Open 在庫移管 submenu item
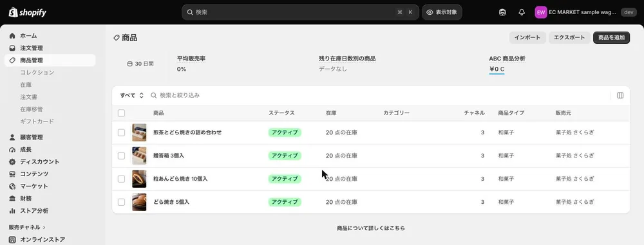Screen dimensions: 644x245 point(32,109)
